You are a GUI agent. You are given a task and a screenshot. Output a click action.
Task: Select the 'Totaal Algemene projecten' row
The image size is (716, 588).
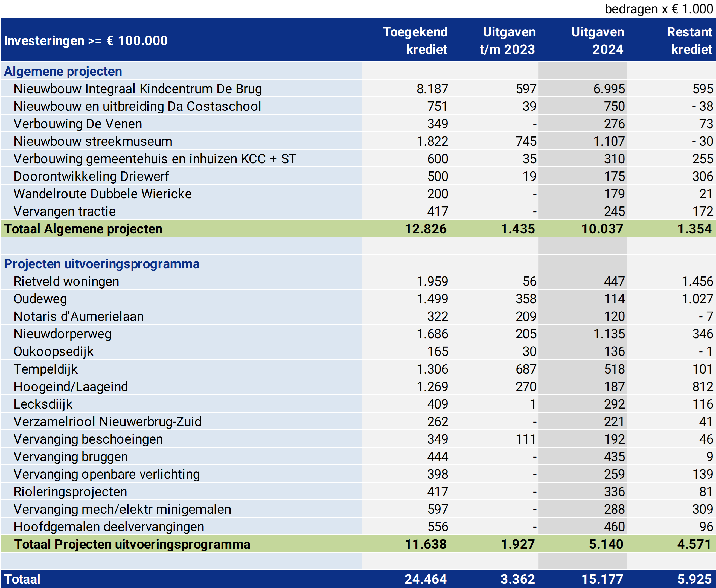tap(83, 229)
